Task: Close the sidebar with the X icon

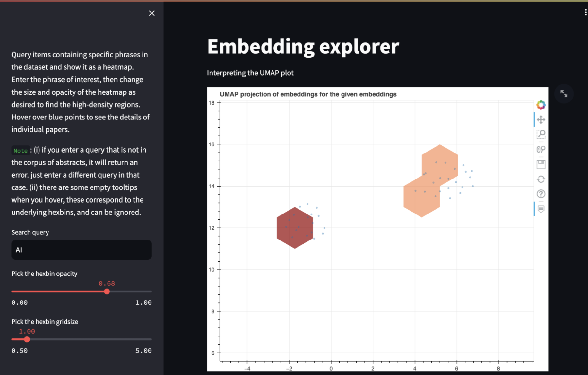Action: tap(152, 13)
